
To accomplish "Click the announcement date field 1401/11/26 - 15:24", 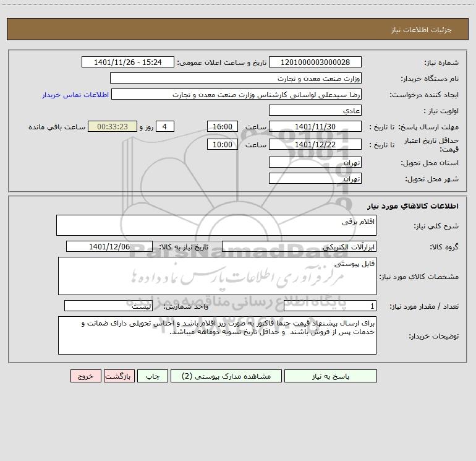I will pos(128,62).
